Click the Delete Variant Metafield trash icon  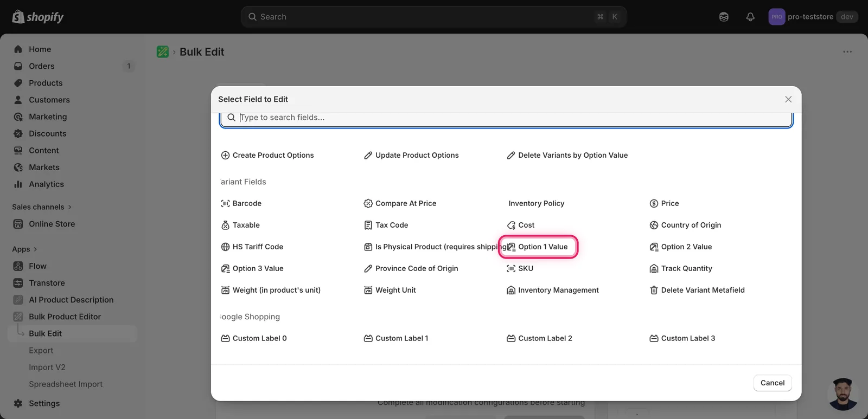654,290
